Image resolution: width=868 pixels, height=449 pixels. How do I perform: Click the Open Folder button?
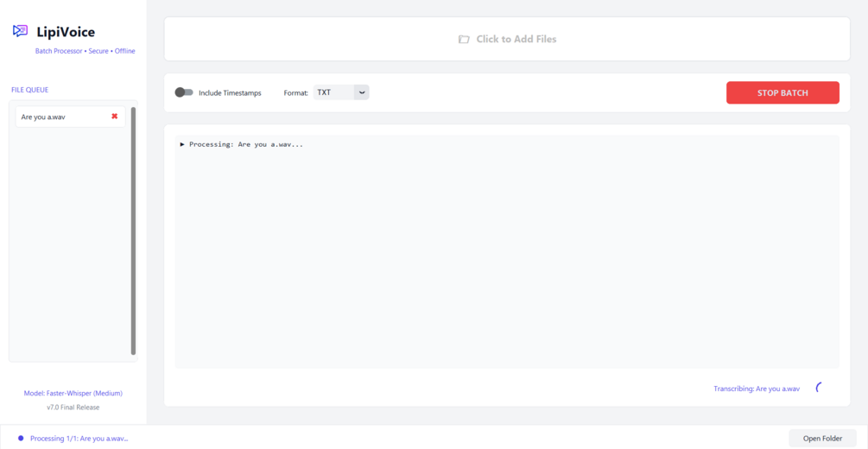coord(822,439)
